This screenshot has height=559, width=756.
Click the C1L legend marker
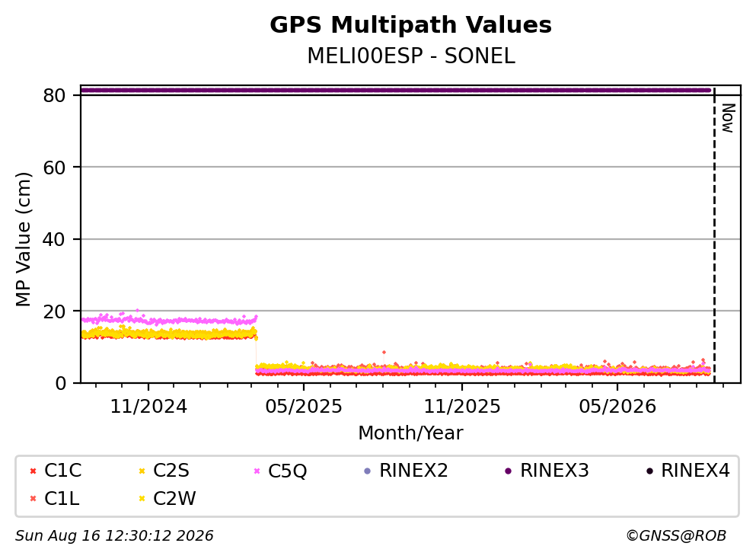[x=33, y=499]
